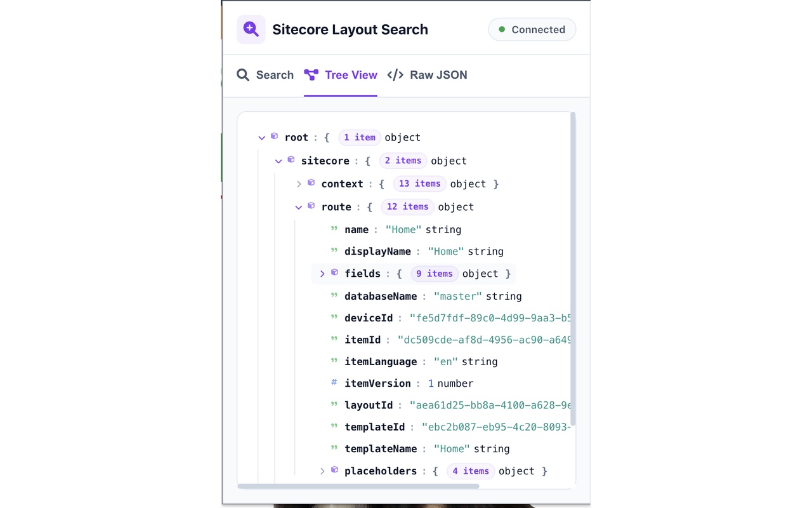Click the route key label
812x508 pixels.
point(336,207)
